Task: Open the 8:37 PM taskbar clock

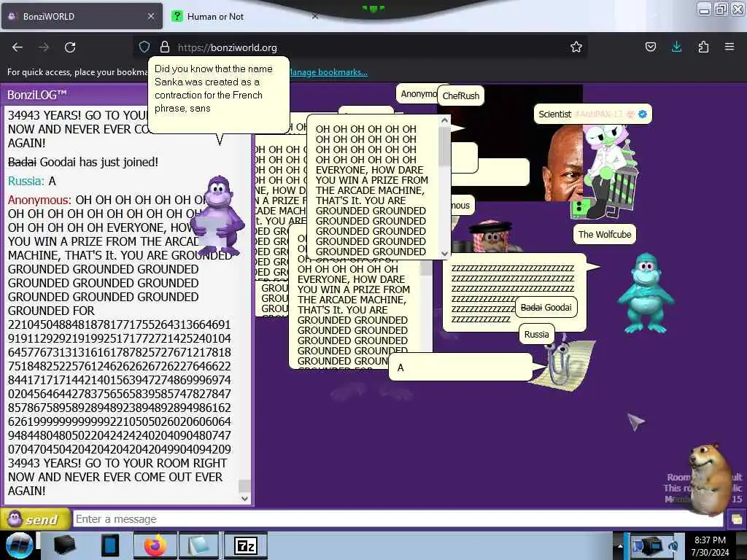Action: [x=710, y=545]
